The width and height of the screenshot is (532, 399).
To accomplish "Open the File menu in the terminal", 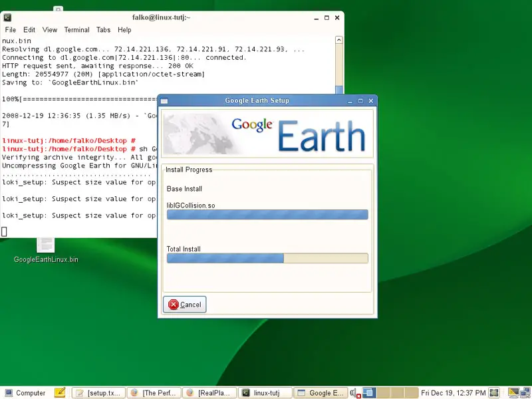I will pyautogui.click(x=10, y=30).
